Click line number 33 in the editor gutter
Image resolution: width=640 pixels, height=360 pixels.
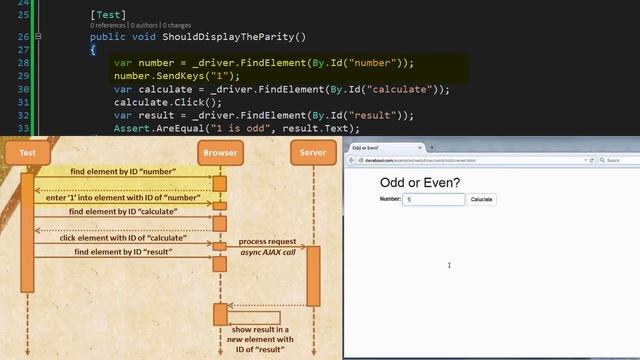coord(23,128)
